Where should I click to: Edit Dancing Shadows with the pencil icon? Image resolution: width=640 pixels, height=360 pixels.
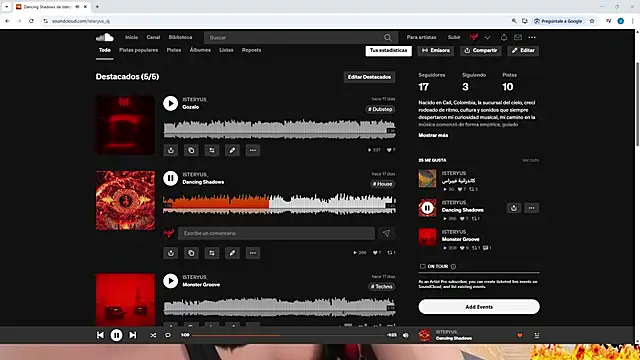(x=232, y=253)
